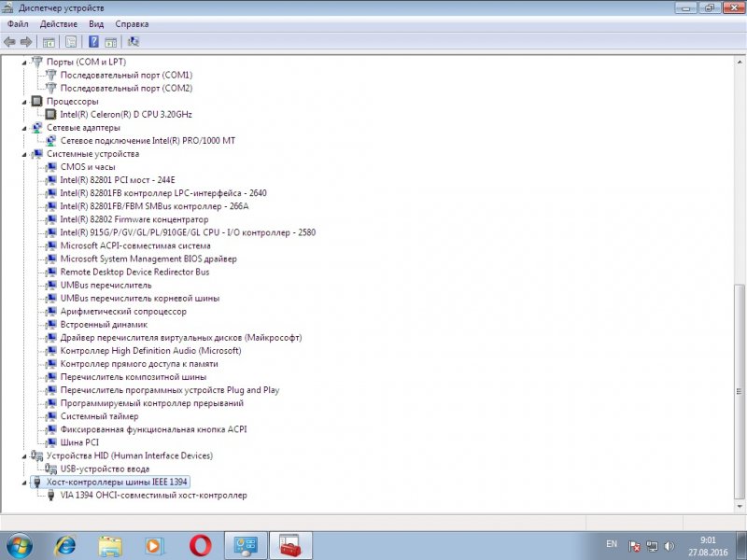Click the EN language indicator
The image size is (747, 560).
point(612,543)
